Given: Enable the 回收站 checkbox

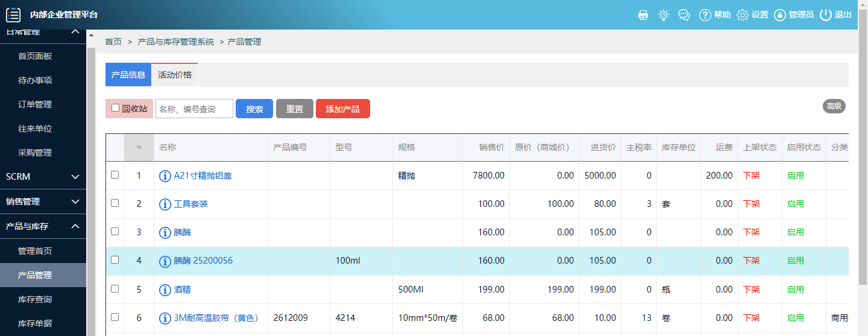Looking at the screenshot, I should tap(116, 108).
